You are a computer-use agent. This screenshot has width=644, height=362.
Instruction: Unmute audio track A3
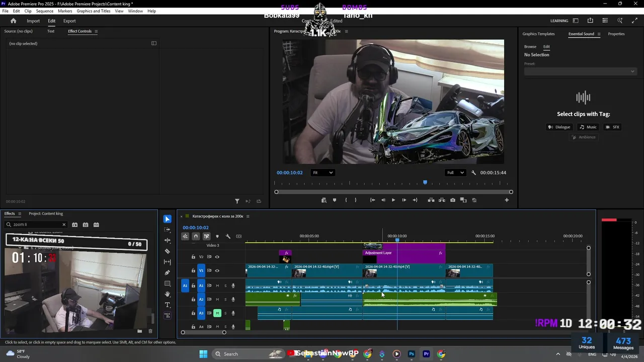pyautogui.click(x=217, y=313)
